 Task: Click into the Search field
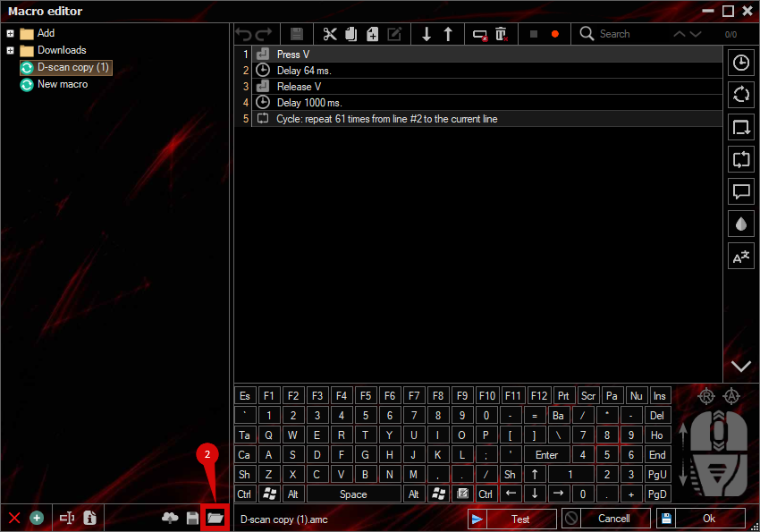coord(630,34)
